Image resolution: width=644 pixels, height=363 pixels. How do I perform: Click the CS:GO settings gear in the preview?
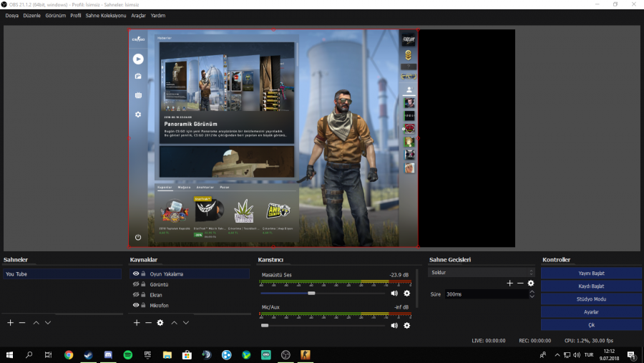click(138, 115)
